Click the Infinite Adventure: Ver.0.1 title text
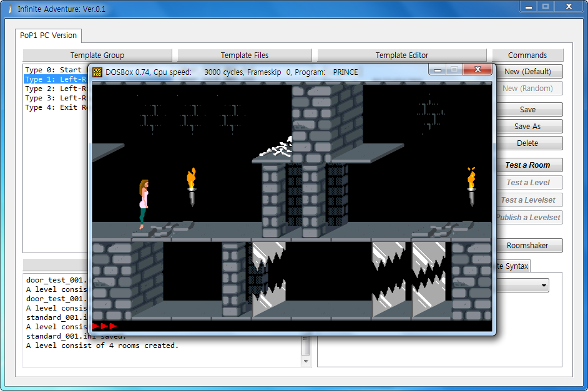The width and height of the screenshot is (588, 391). [62, 9]
